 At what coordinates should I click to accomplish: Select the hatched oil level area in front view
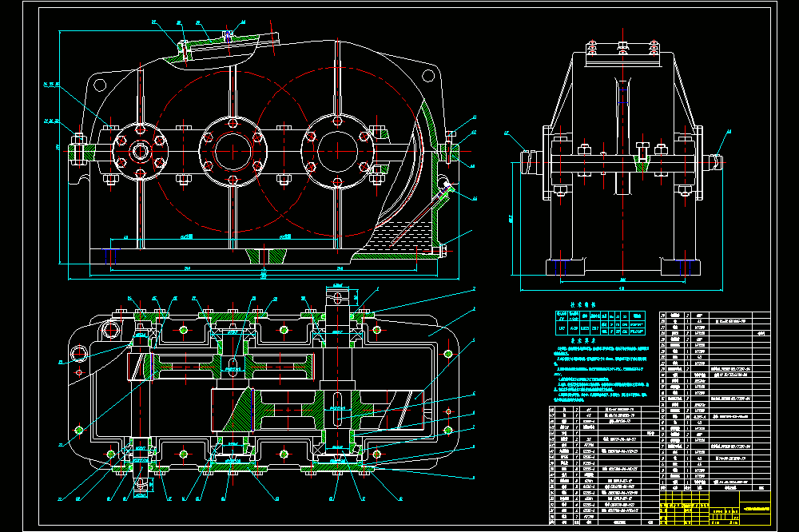point(397,236)
